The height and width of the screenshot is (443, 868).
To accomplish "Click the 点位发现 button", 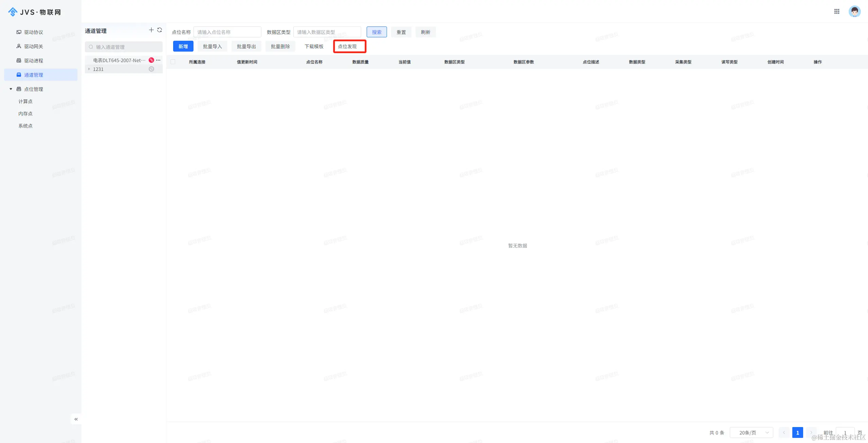I will (x=347, y=47).
